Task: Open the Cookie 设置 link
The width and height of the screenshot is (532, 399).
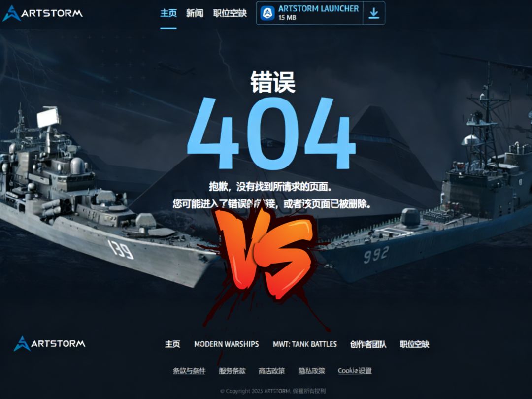Action: 355,371
